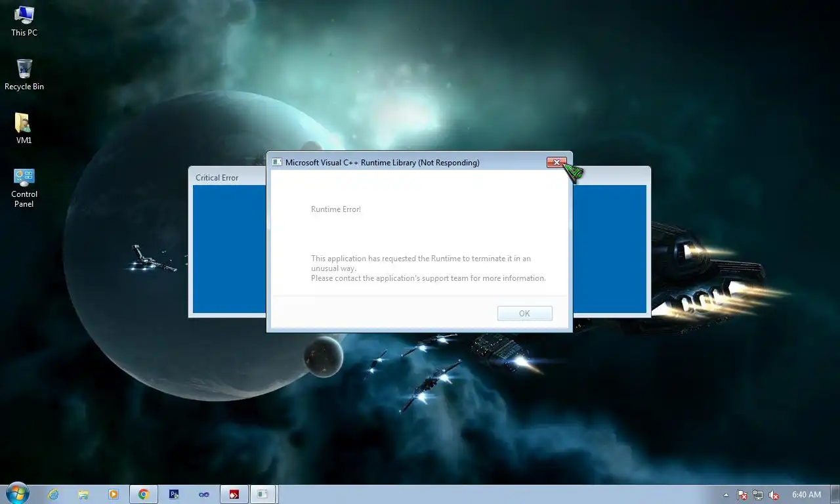Close the Runtime Library error dialog
The width and height of the screenshot is (840, 504).
556,162
